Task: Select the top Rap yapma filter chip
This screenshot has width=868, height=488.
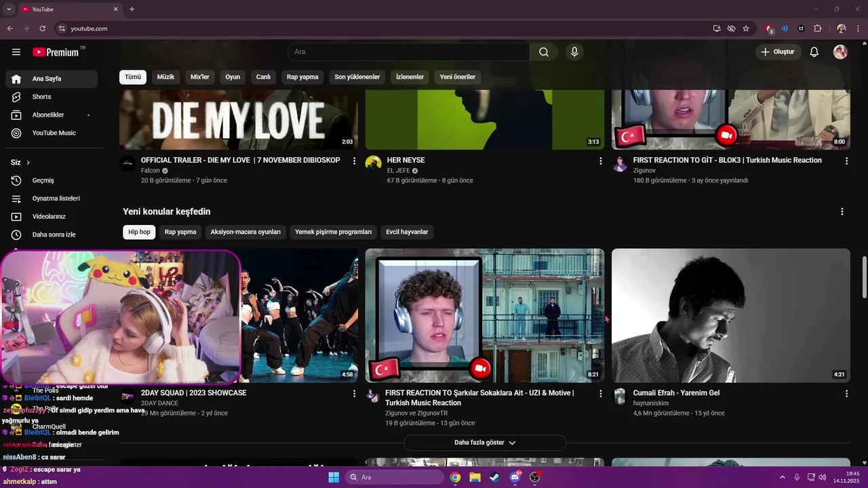Action: [x=302, y=77]
